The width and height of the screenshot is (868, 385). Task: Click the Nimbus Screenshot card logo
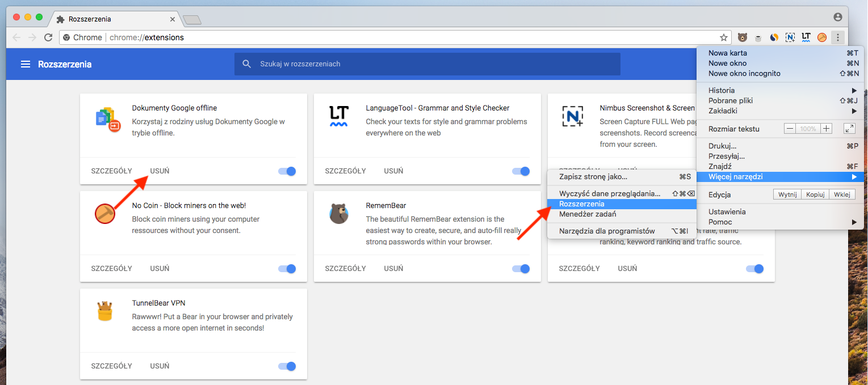coord(573,116)
